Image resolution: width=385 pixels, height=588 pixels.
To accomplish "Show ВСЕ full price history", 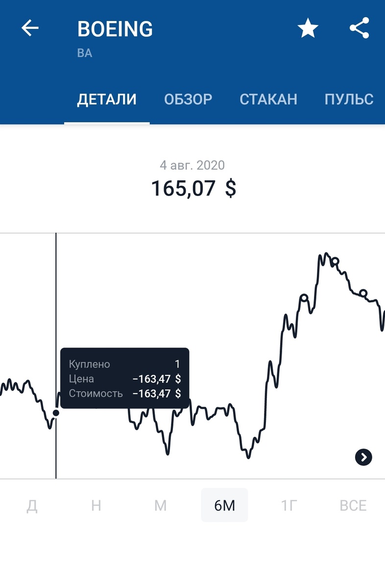I will [x=353, y=505].
